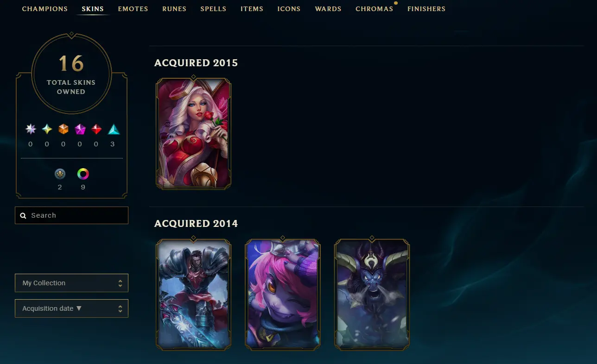Open the My Collection filter dropdown
The height and width of the screenshot is (364, 597).
click(x=71, y=283)
